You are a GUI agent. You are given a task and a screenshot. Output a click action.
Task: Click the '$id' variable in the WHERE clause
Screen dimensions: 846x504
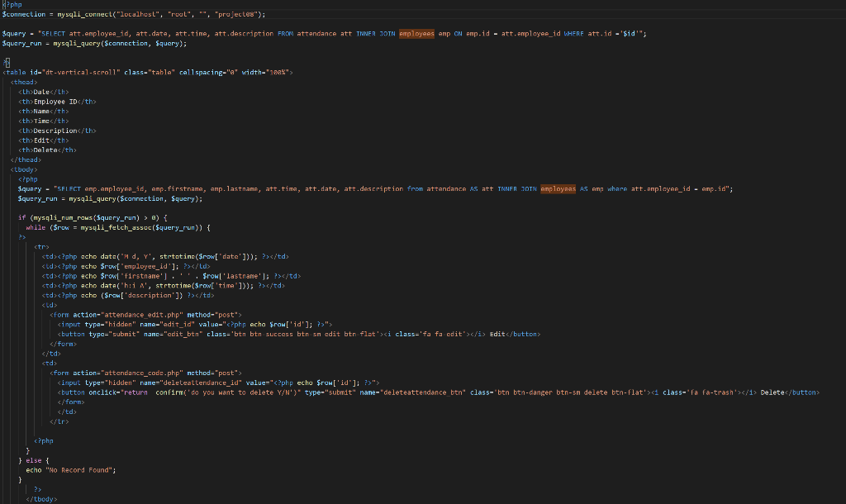click(x=629, y=33)
